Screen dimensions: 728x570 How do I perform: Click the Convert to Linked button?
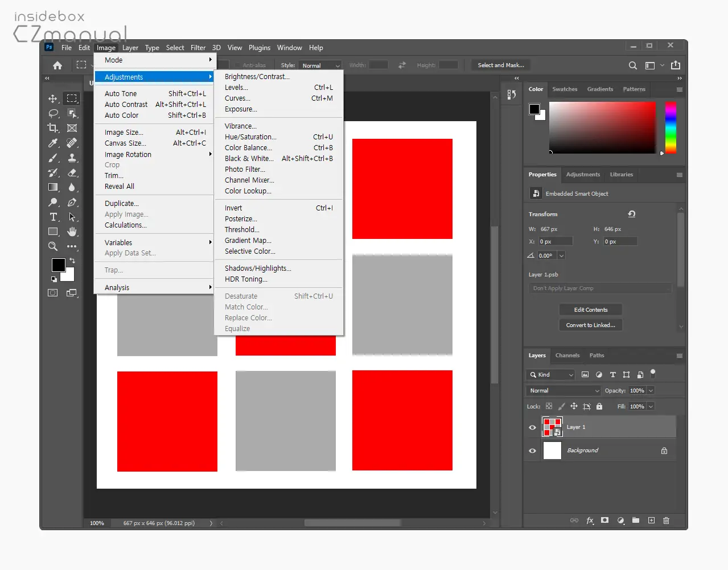[x=590, y=325]
